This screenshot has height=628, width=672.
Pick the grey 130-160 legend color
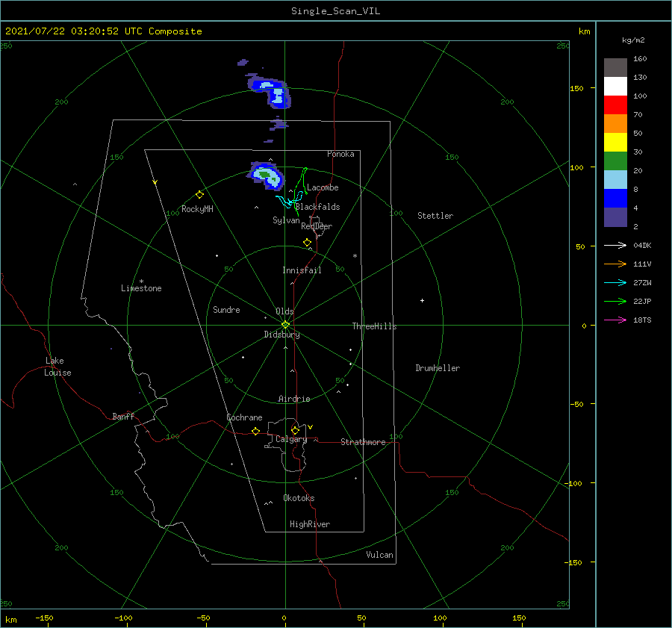coord(615,68)
